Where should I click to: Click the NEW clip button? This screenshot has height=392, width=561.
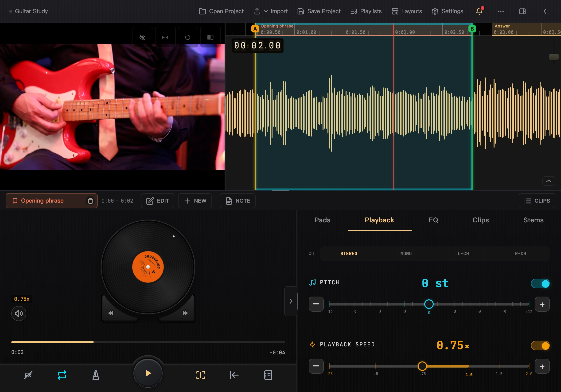(195, 201)
